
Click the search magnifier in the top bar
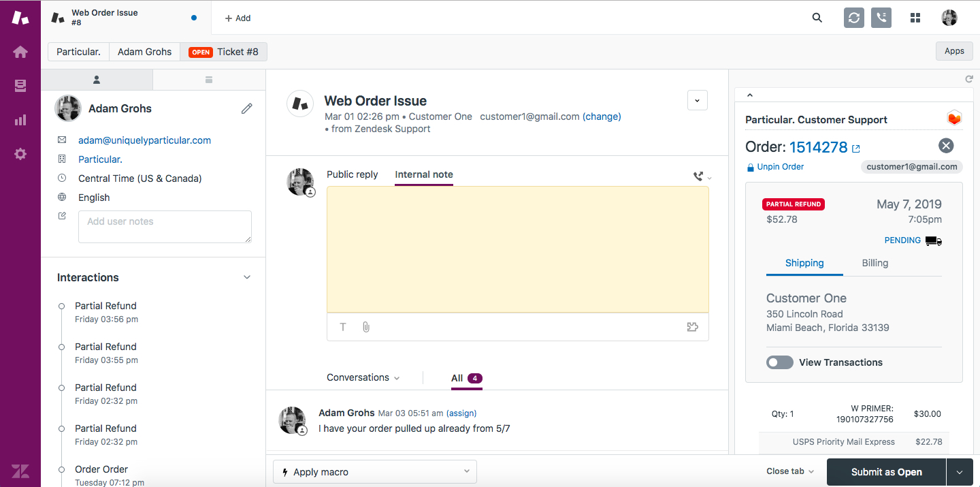(817, 18)
